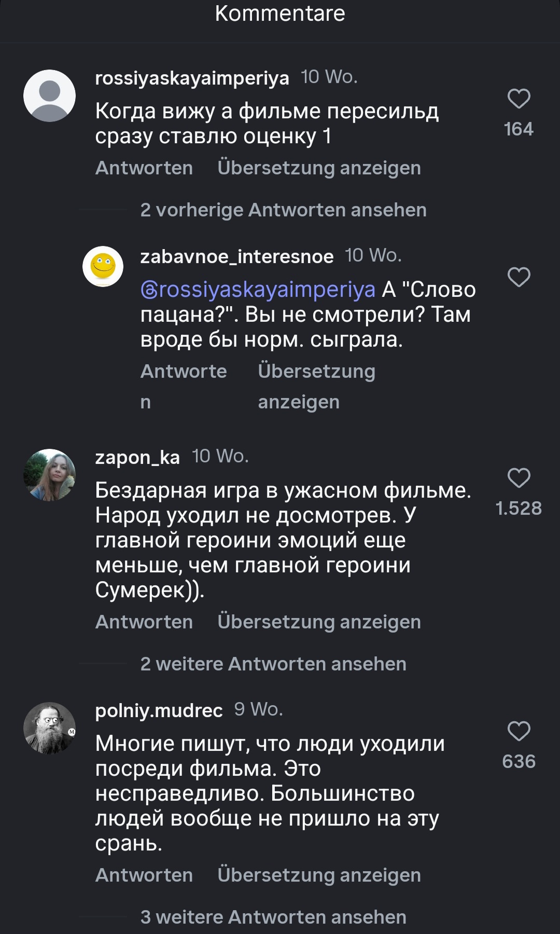
Task: Show translation of zapon_ka's comment
Action: tap(319, 622)
